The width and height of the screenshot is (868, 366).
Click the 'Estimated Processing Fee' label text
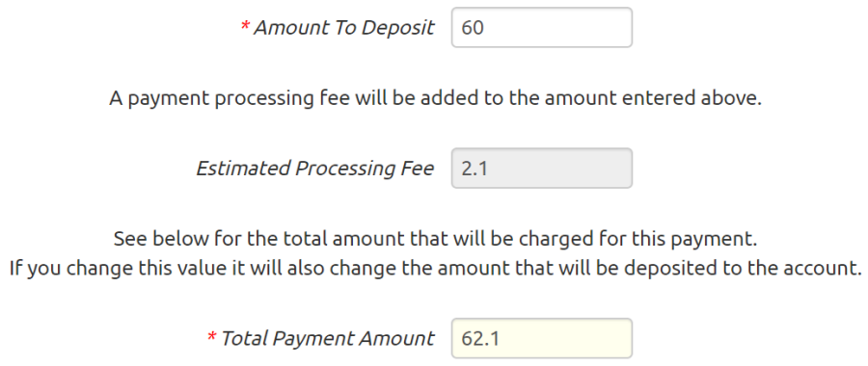tap(315, 169)
